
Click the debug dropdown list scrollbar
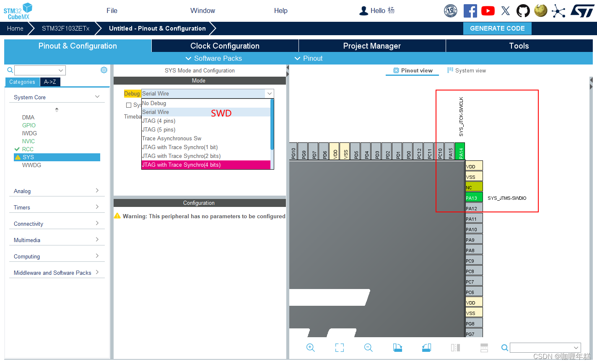point(272,124)
